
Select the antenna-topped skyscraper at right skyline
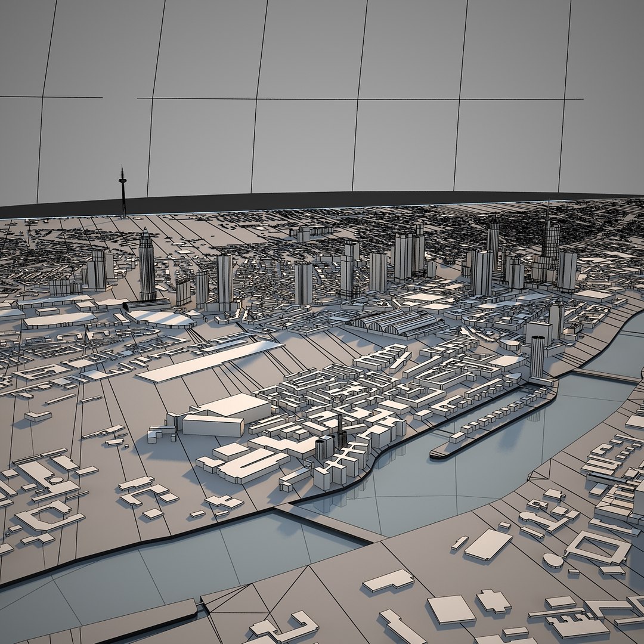tap(549, 241)
